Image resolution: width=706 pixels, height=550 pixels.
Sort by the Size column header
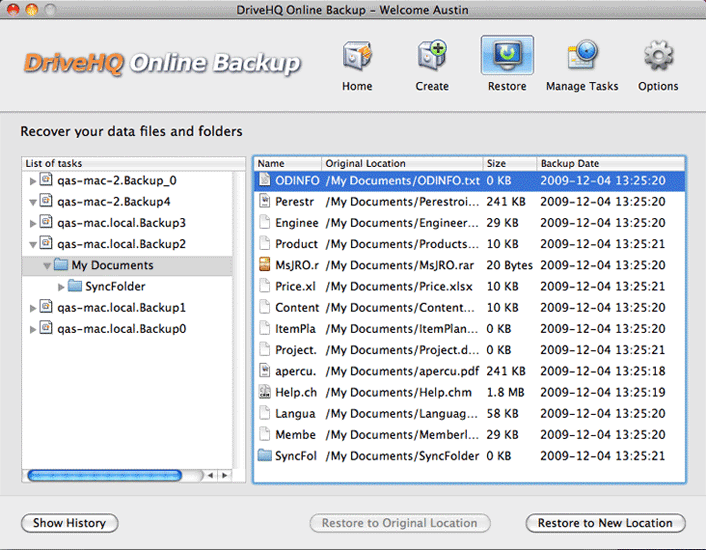[x=508, y=163]
